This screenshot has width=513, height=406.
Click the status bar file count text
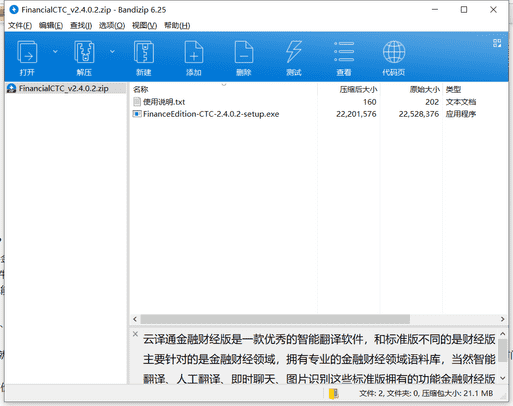tap(426, 394)
